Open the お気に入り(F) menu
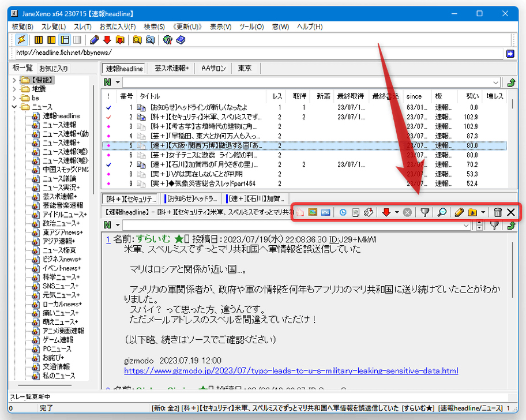The width and height of the screenshot is (526, 420). click(x=118, y=27)
